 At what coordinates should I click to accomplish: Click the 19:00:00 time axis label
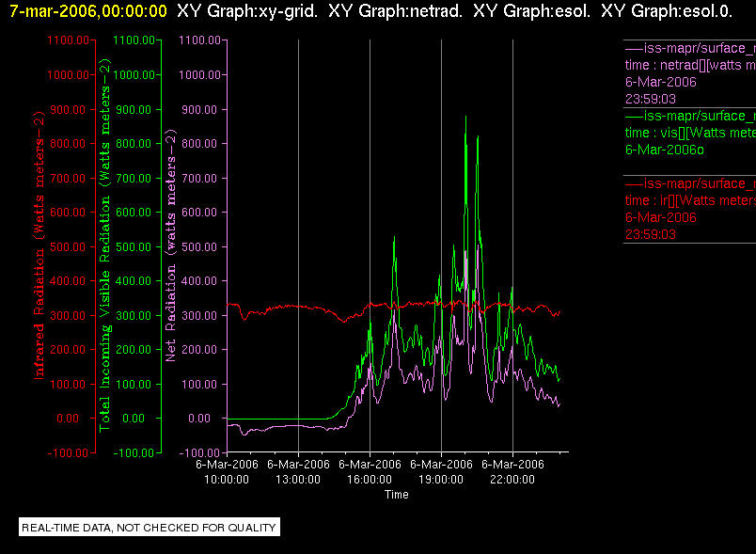(x=441, y=480)
